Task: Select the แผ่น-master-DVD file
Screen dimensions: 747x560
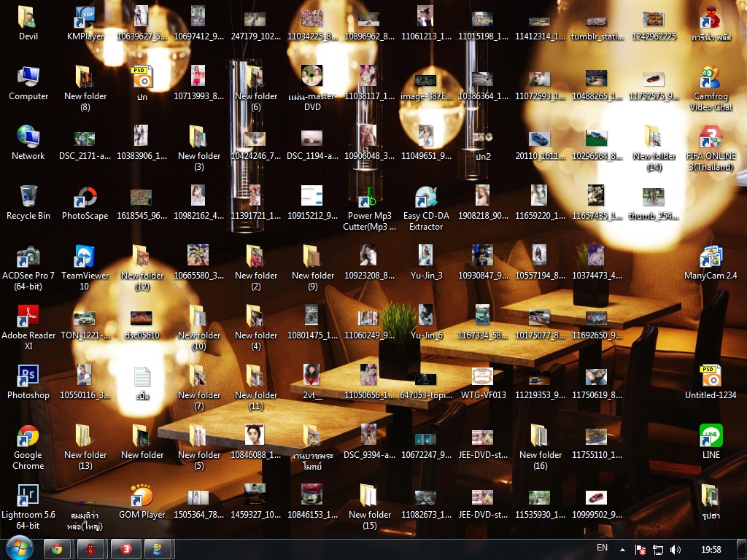Action: pos(312,88)
